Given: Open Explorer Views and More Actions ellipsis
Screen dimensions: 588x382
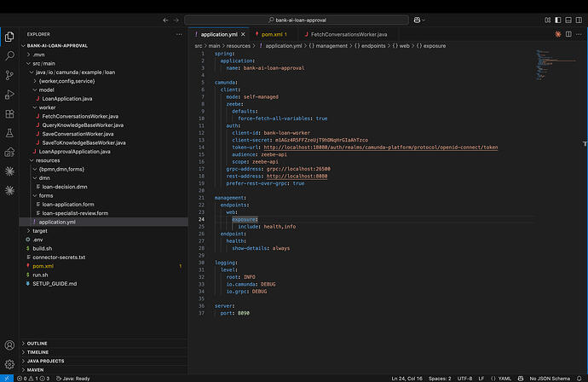Looking at the screenshot, I should [x=179, y=34].
